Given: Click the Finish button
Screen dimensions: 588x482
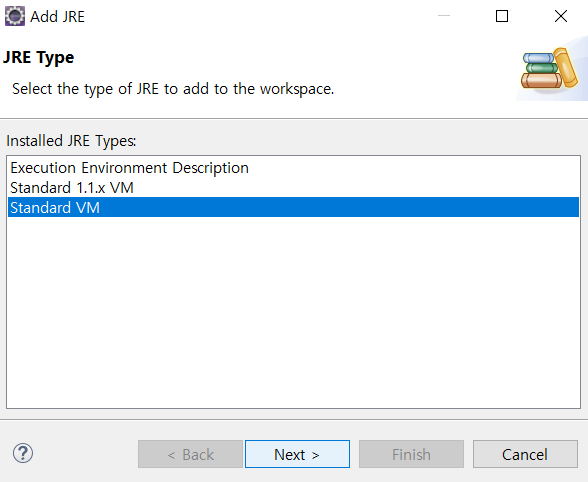Looking at the screenshot, I should click(x=411, y=454).
